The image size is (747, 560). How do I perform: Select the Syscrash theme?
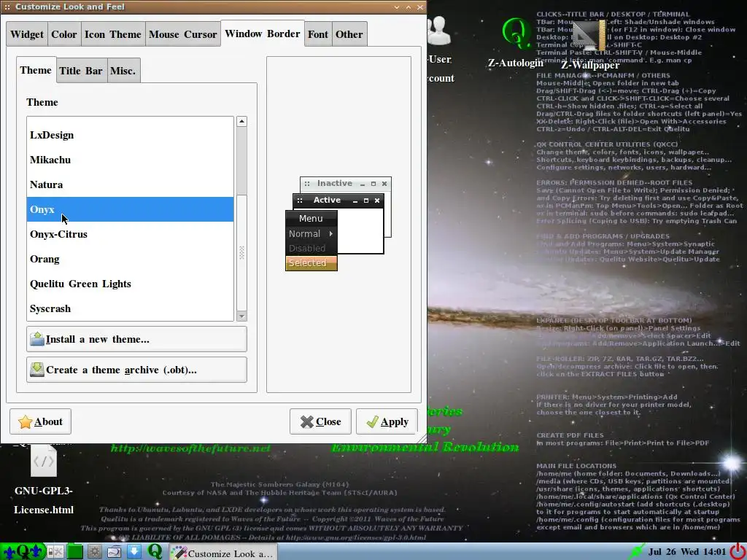130,308
